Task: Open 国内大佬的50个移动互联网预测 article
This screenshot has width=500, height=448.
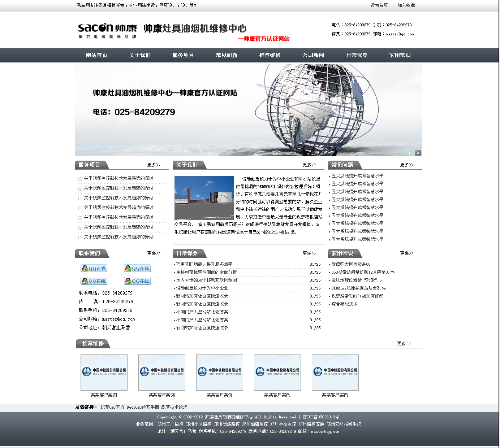Action: click(x=206, y=280)
